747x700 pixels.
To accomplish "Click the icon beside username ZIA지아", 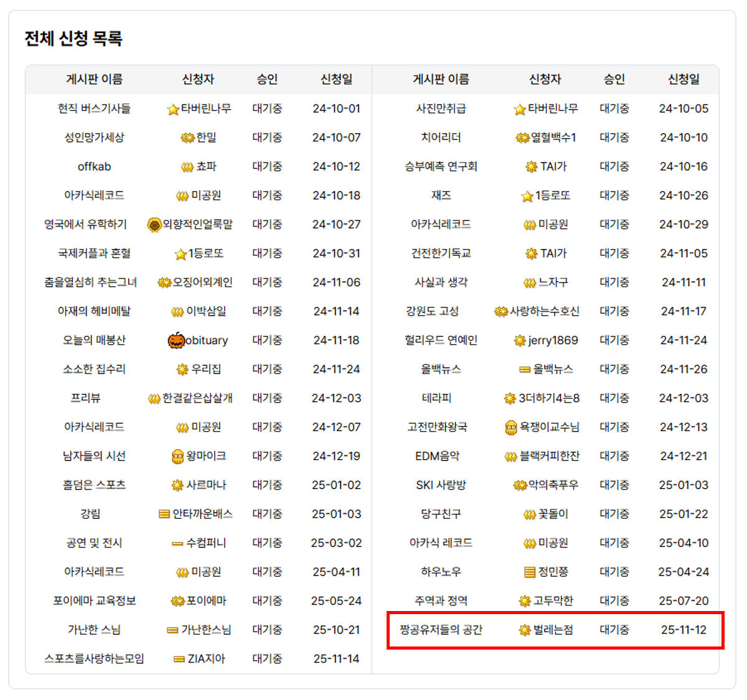I will click(179, 659).
